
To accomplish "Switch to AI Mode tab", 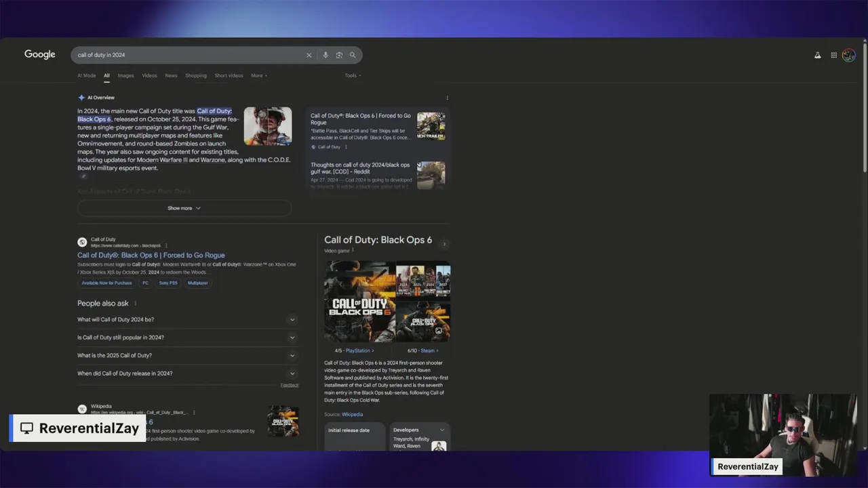I will click(86, 75).
